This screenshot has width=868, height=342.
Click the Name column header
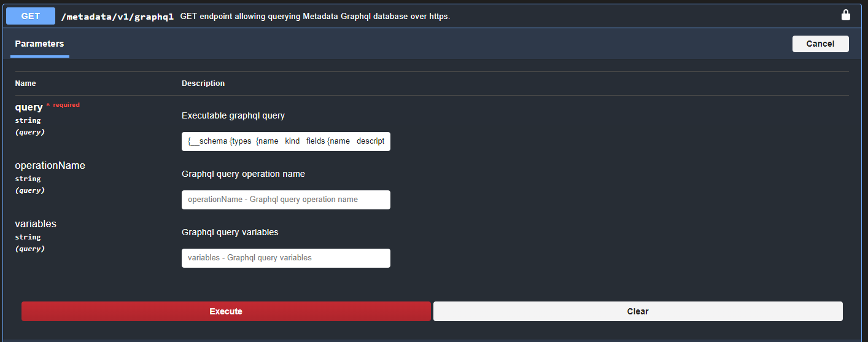[x=26, y=84]
